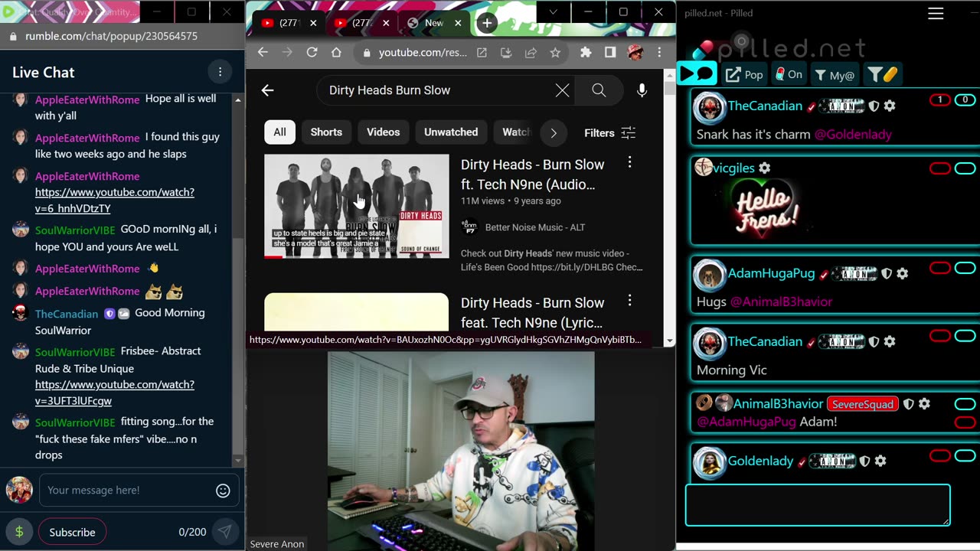Select the Shorts filter chip
Viewport: 980px width, 551px height.
326,132
